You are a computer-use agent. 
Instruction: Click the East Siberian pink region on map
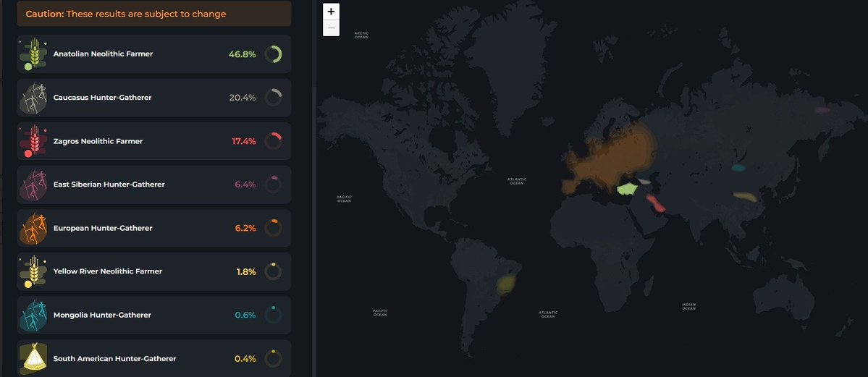coord(822,110)
